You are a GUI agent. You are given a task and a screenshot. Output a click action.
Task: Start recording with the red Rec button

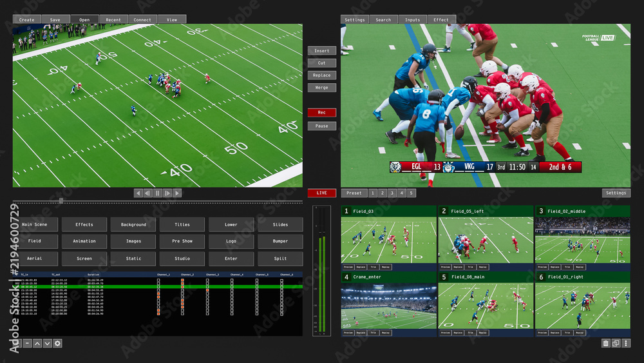point(321,112)
